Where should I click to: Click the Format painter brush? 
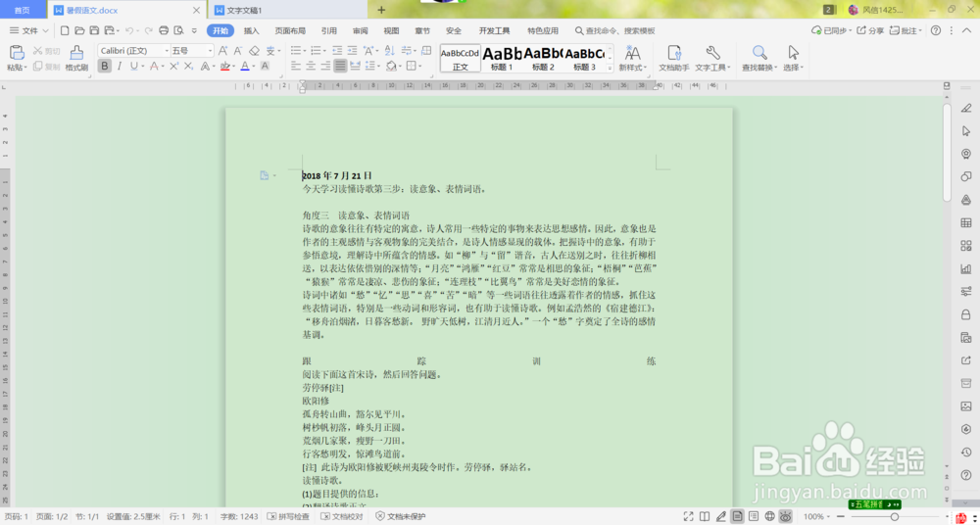[76, 58]
